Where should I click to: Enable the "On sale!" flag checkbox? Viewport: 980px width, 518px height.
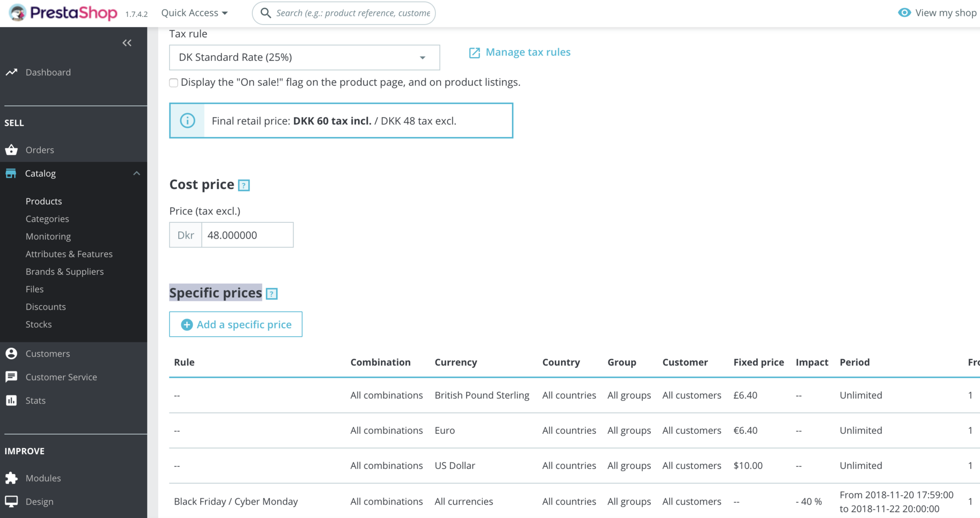tap(174, 83)
